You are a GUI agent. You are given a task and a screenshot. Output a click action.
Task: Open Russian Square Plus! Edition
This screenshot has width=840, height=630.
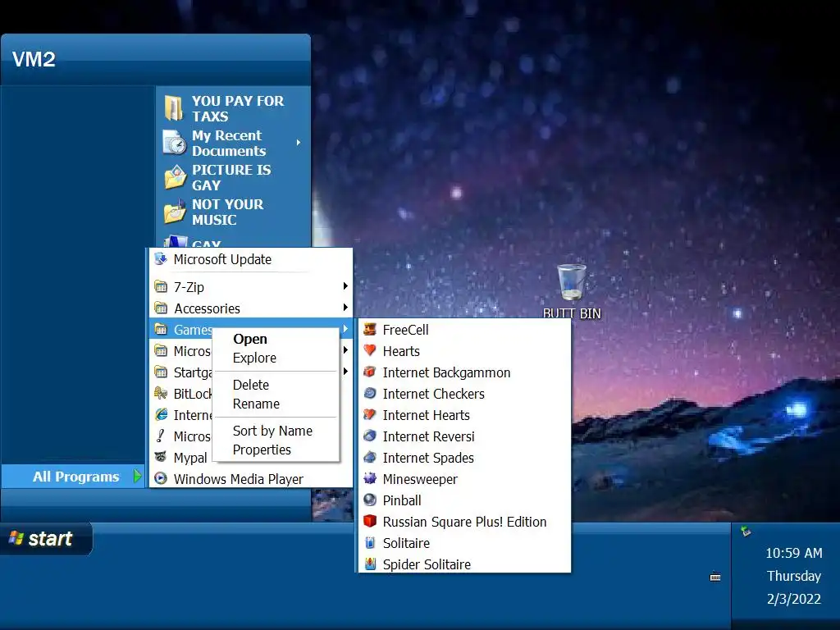(x=463, y=522)
